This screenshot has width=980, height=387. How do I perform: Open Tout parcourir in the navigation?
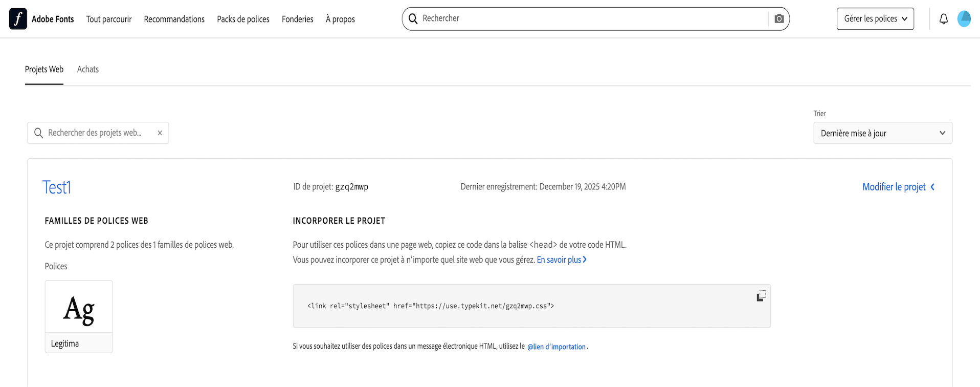[109, 19]
